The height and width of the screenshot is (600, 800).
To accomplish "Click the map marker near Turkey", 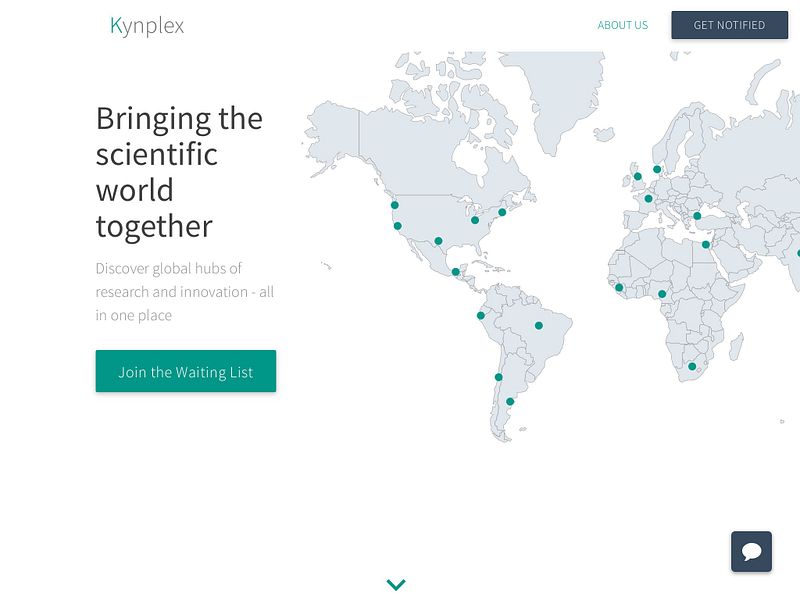I will pos(696,216).
